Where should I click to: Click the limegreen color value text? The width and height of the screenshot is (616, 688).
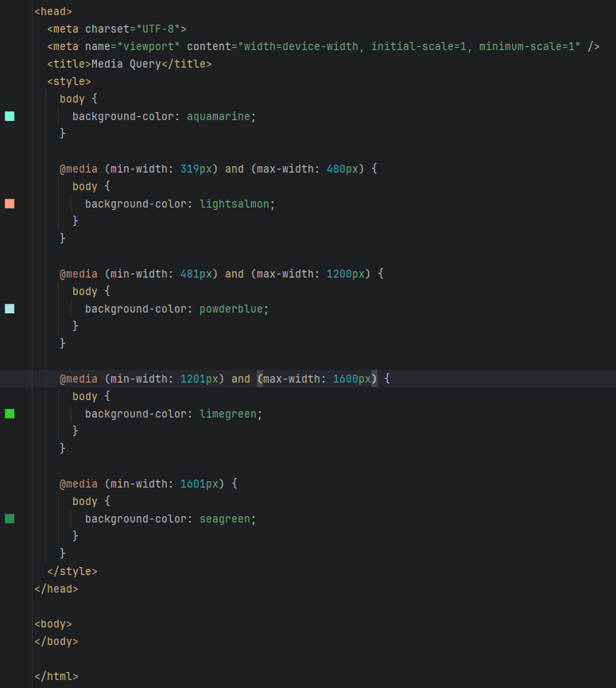tap(228, 414)
